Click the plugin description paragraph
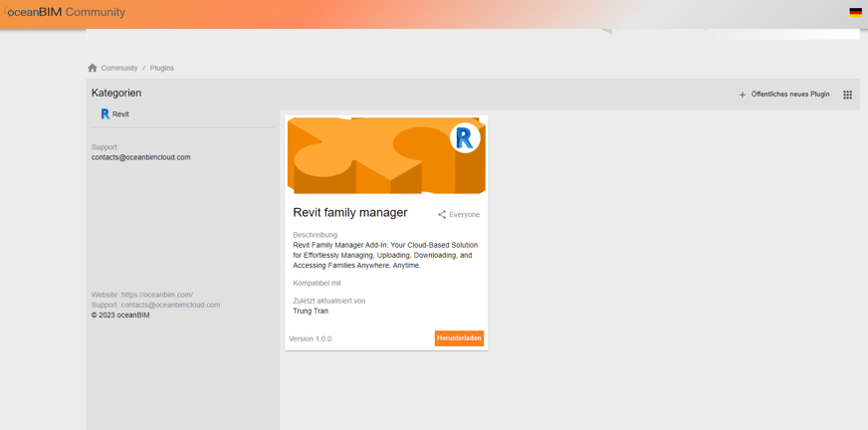The width and height of the screenshot is (868, 430). [x=385, y=255]
